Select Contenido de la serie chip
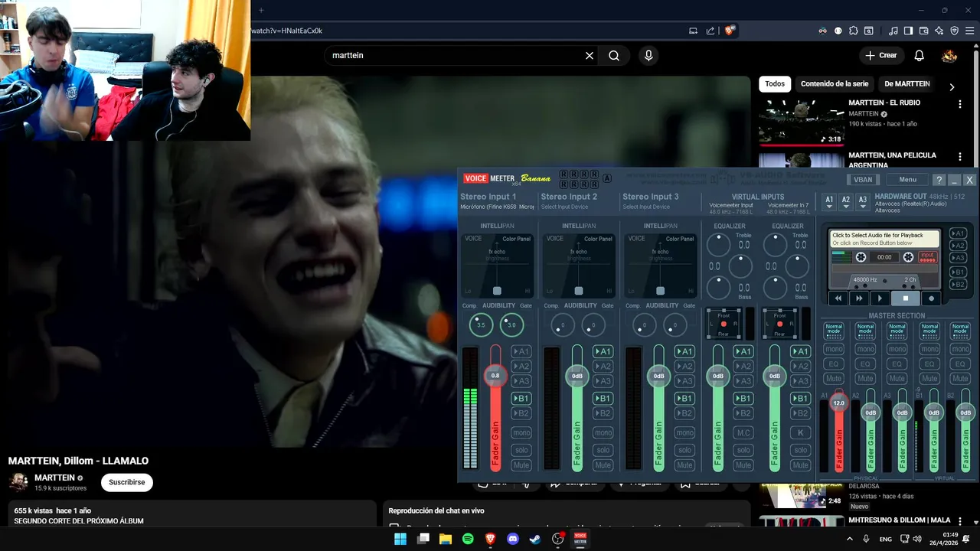980x551 pixels. [835, 84]
